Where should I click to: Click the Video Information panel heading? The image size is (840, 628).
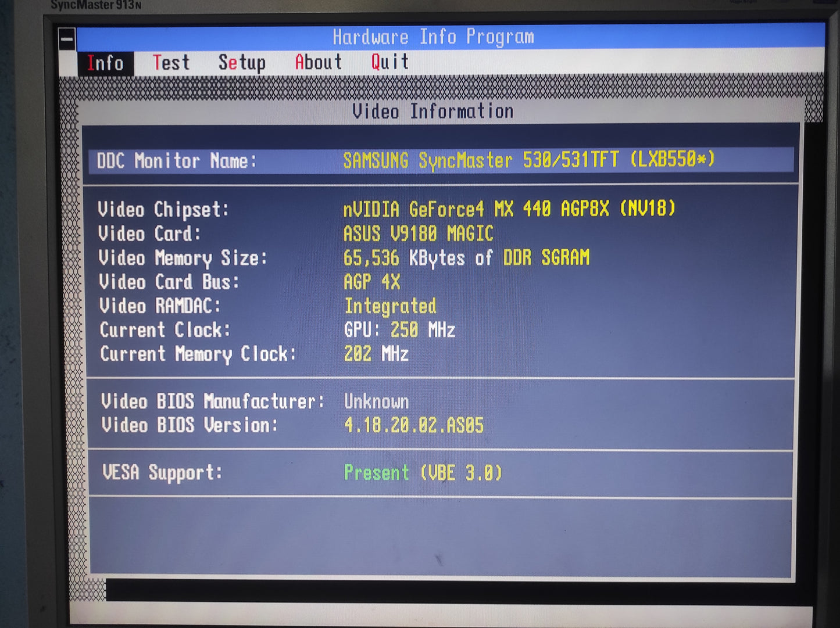click(433, 111)
